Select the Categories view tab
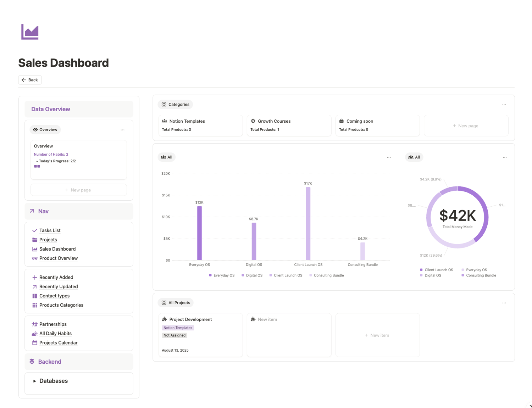The image size is (532, 408). 175,105
